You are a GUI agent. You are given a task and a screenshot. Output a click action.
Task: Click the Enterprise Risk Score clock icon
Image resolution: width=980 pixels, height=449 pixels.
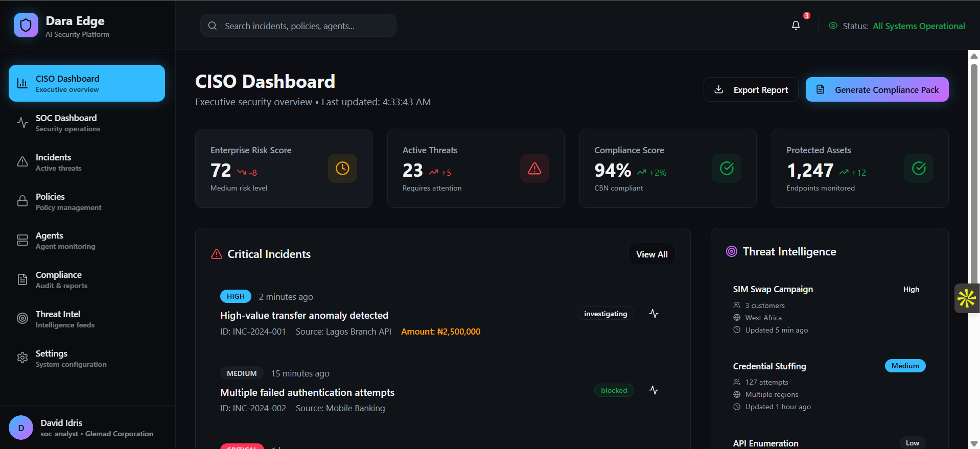pos(342,168)
